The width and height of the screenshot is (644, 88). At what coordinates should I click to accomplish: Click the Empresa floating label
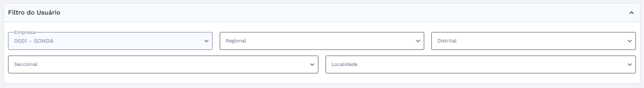pos(24,32)
